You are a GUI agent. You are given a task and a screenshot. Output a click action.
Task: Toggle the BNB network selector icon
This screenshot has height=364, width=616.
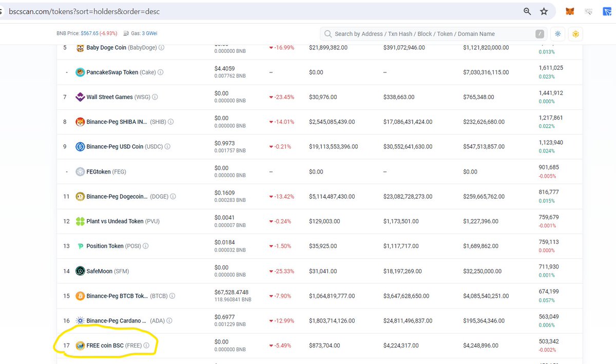[x=575, y=33]
